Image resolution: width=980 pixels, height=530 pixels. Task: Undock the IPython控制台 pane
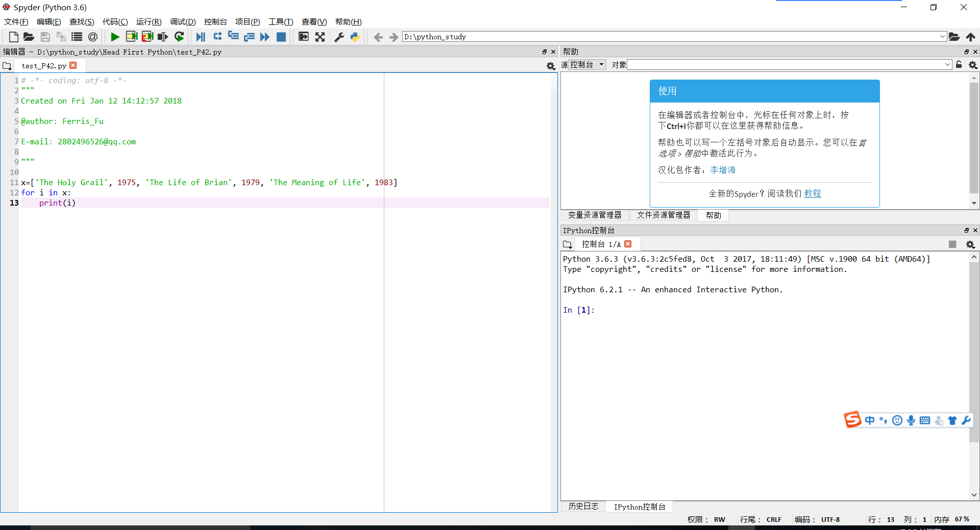[966, 230]
